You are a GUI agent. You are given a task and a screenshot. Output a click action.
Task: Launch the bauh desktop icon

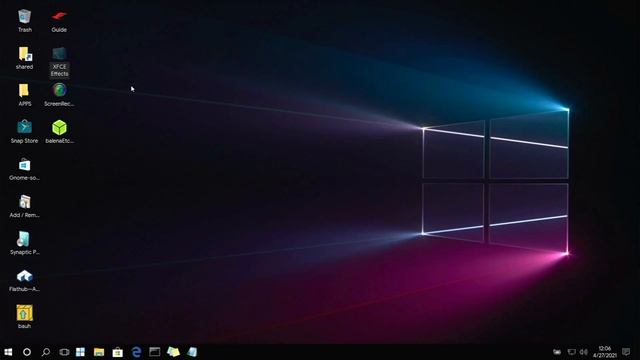[24, 313]
